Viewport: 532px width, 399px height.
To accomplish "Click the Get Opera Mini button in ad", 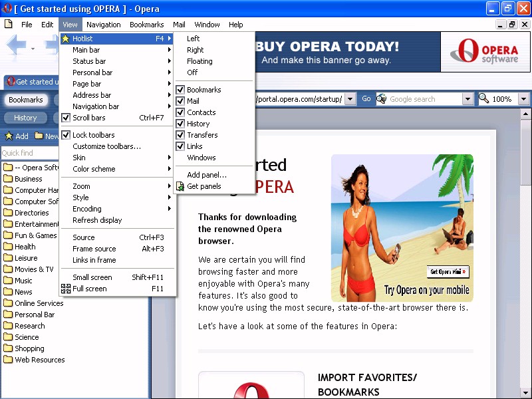I will [x=448, y=272].
